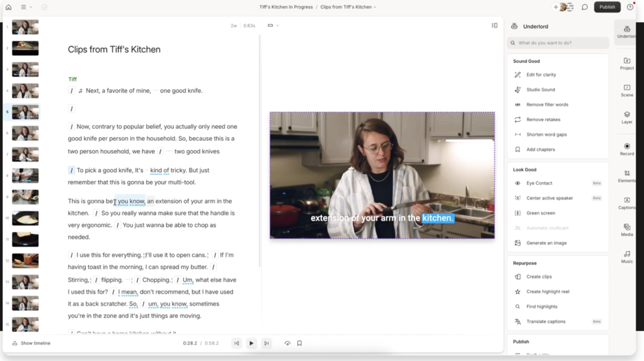Open the layout aspect ratio dropdown
Image resolution: width=644 pixels, height=361 pixels.
tap(273, 26)
